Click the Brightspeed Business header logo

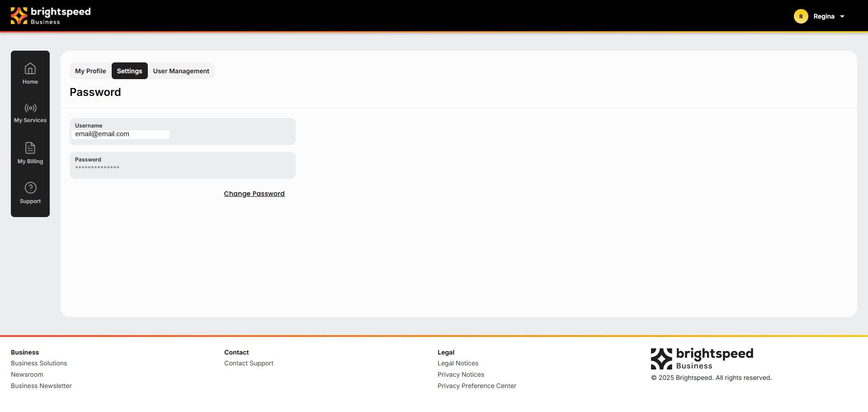[51, 16]
